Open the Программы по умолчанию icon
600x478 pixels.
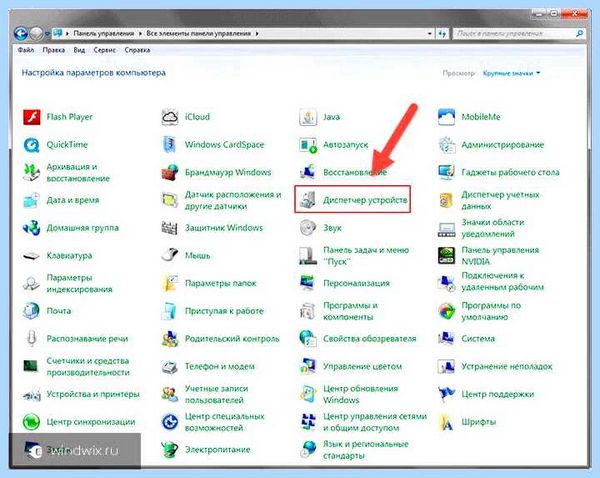(x=446, y=311)
